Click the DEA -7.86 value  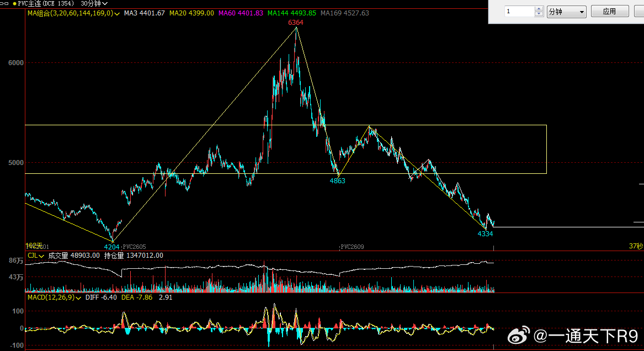[x=137, y=297]
